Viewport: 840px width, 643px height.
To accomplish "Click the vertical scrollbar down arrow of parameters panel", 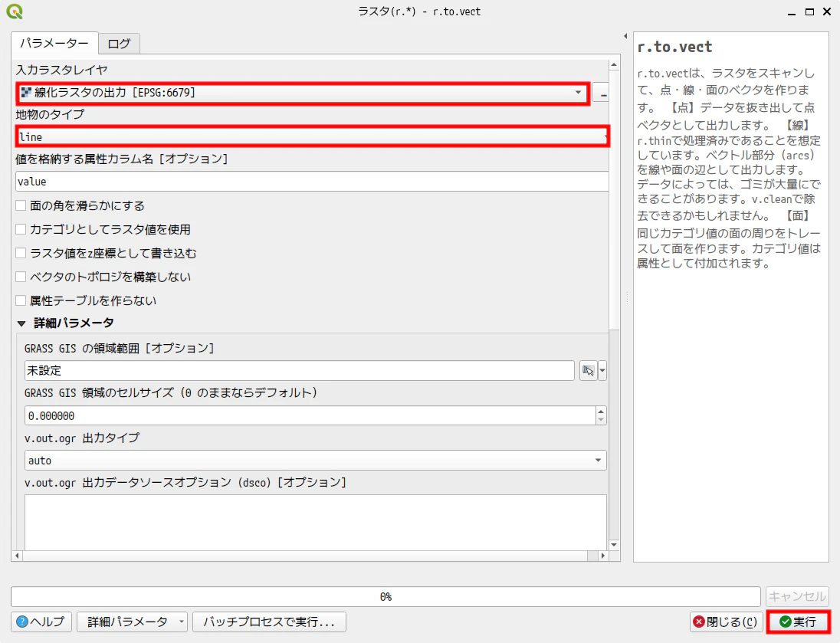I will (614, 544).
